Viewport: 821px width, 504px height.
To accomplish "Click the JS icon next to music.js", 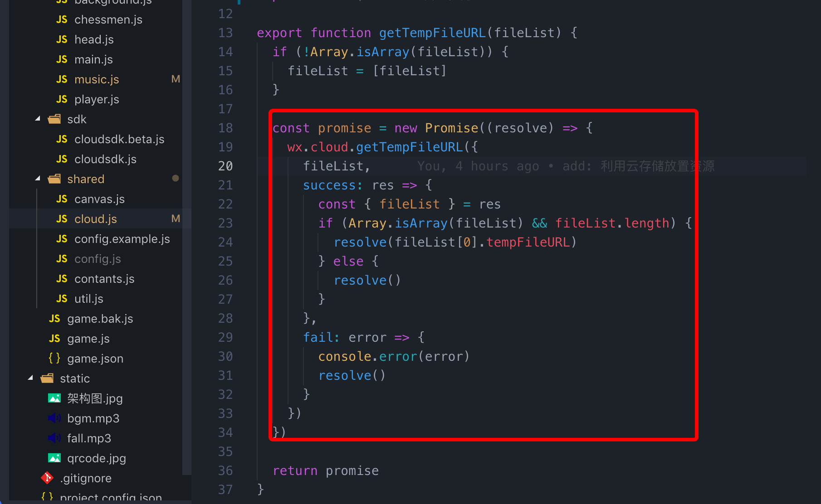I will [62, 79].
